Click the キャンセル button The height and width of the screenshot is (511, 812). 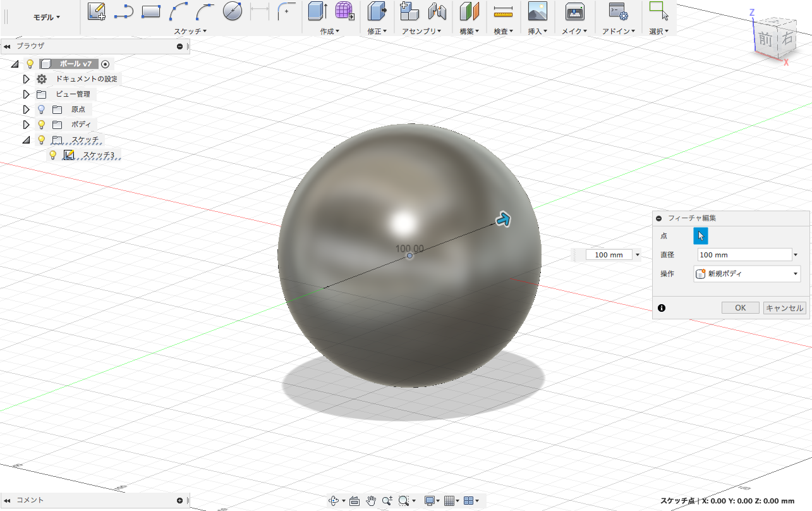(784, 308)
